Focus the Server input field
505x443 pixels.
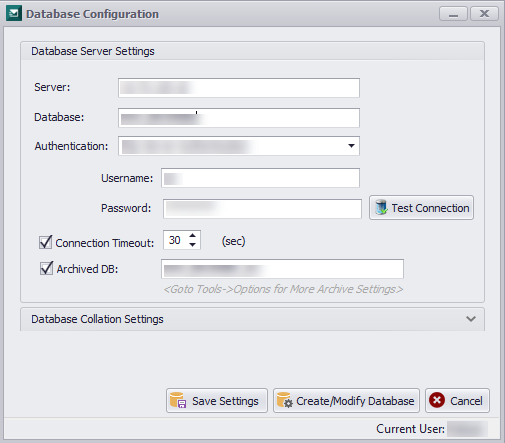[239, 88]
